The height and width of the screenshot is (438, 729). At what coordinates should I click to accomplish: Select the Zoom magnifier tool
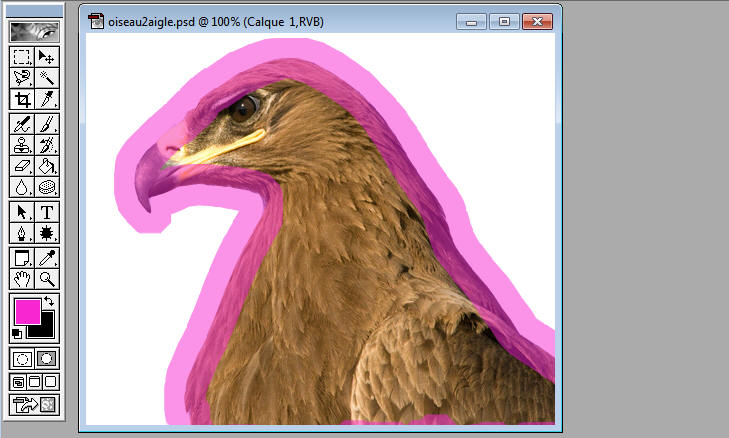[x=46, y=279]
